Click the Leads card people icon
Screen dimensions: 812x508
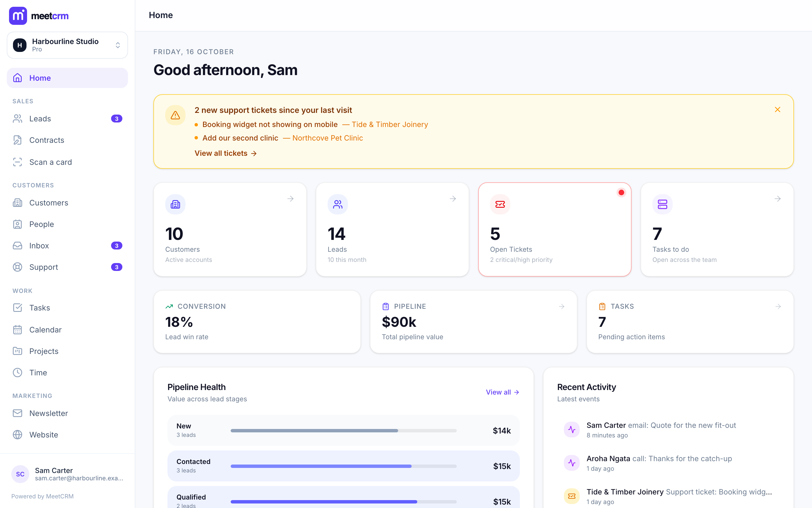coord(337,204)
